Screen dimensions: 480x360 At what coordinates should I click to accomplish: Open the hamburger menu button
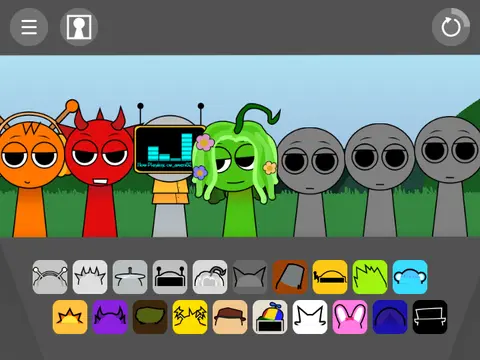click(x=29, y=27)
